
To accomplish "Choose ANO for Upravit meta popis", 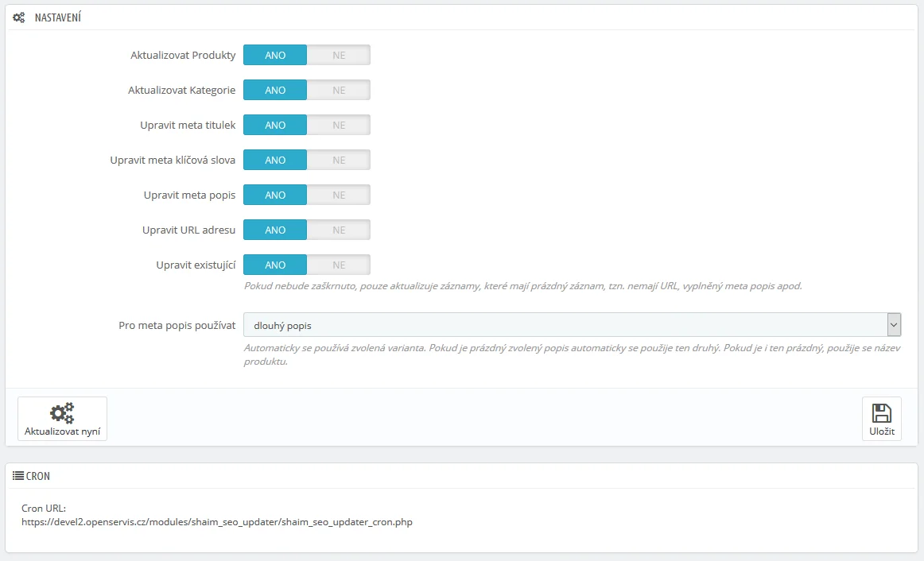I will [x=275, y=195].
